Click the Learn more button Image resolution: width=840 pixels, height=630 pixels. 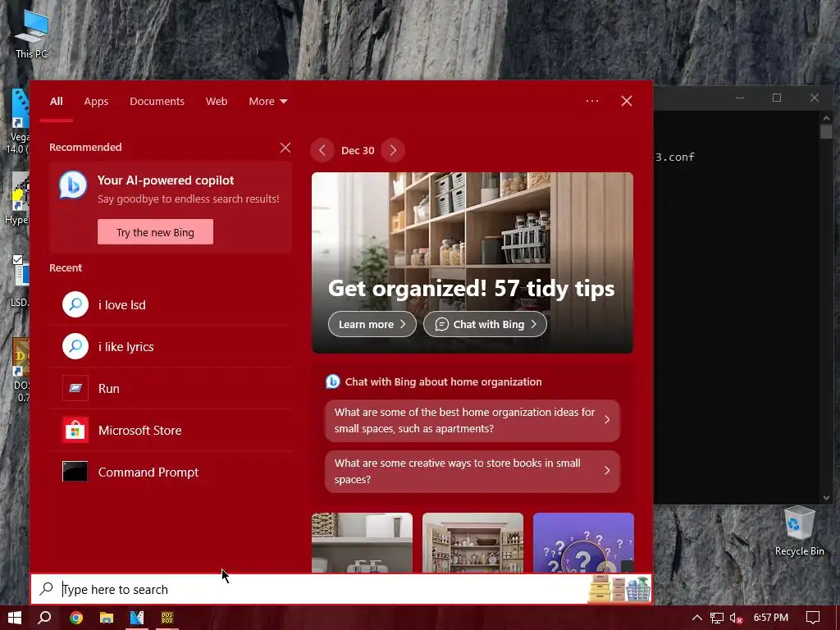pos(372,324)
